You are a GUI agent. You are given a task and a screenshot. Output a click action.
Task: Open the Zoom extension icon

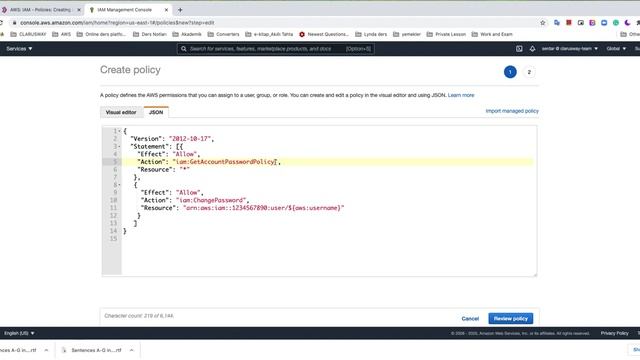coord(604,23)
